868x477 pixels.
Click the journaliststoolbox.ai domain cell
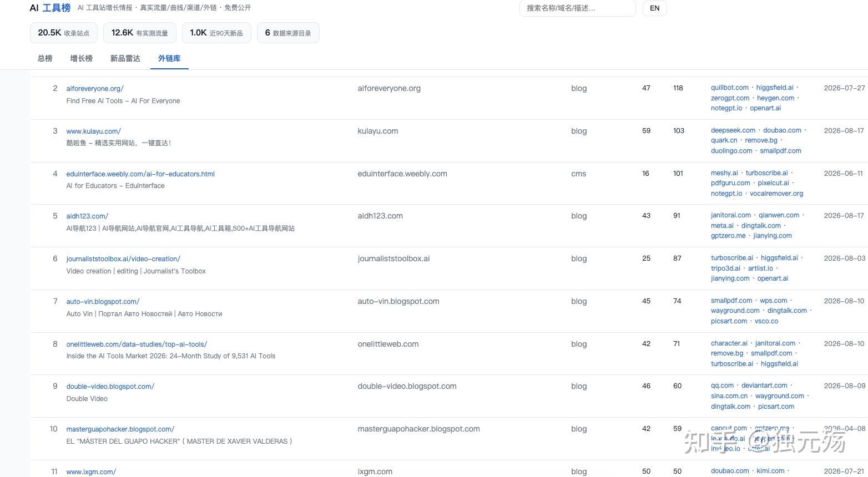[x=393, y=258]
